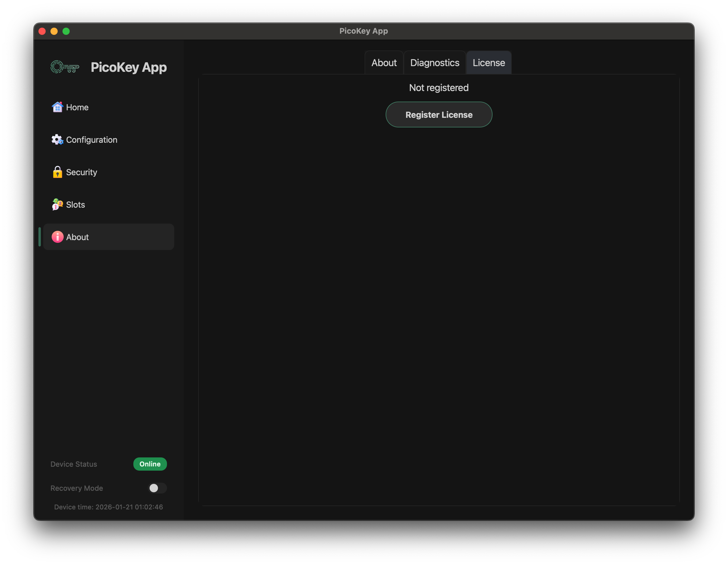The height and width of the screenshot is (565, 728).
Task: Click the Slots numbered bubbles icon
Action: [x=57, y=204]
